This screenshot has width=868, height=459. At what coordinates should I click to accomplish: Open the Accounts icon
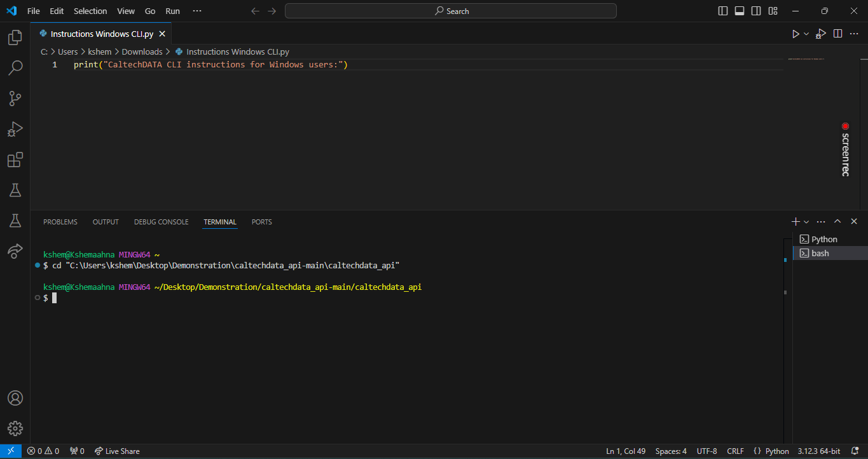pos(15,398)
